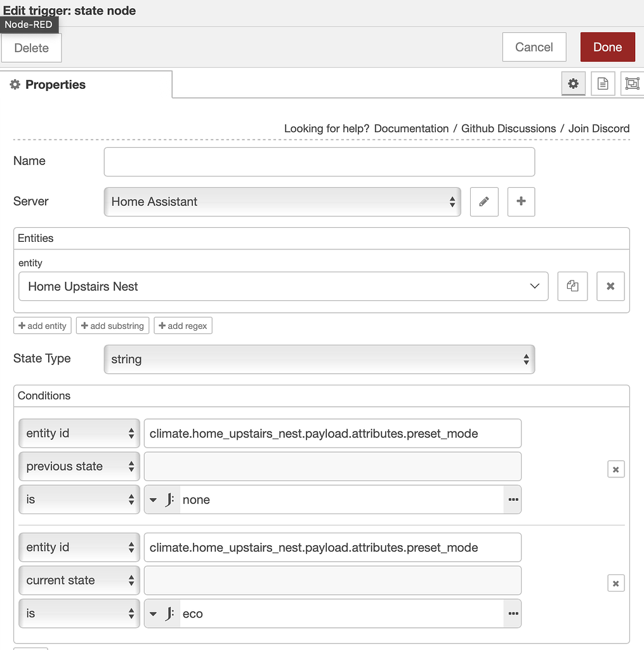This screenshot has height=650, width=644.
Task: Change the previous state selector
Action: tap(79, 467)
